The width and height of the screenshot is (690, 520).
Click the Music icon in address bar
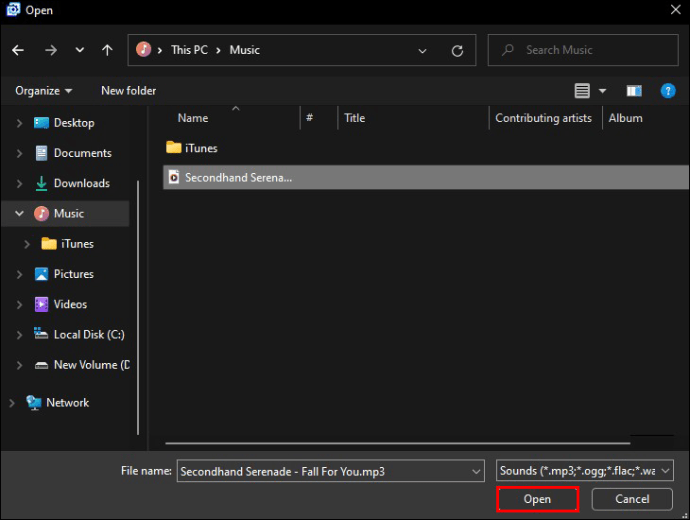[143, 49]
